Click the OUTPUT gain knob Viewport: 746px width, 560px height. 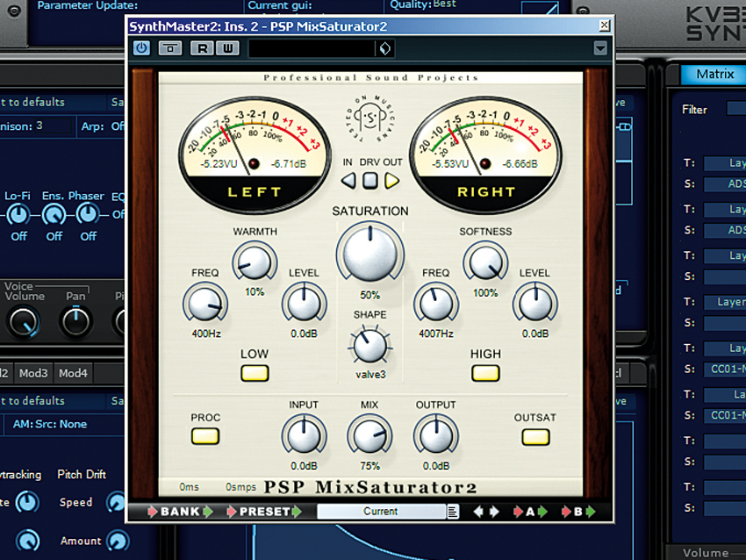[x=436, y=436]
